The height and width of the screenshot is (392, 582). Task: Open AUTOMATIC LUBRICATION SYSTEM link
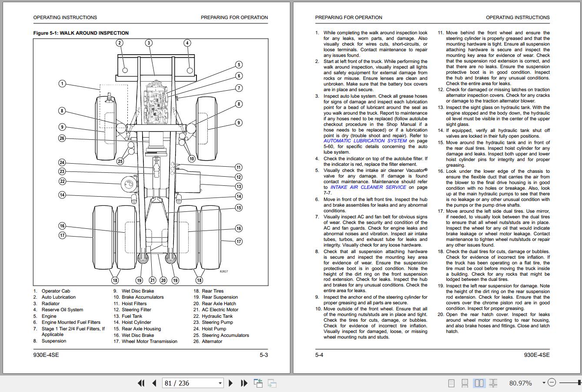click(x=365, y=141)
